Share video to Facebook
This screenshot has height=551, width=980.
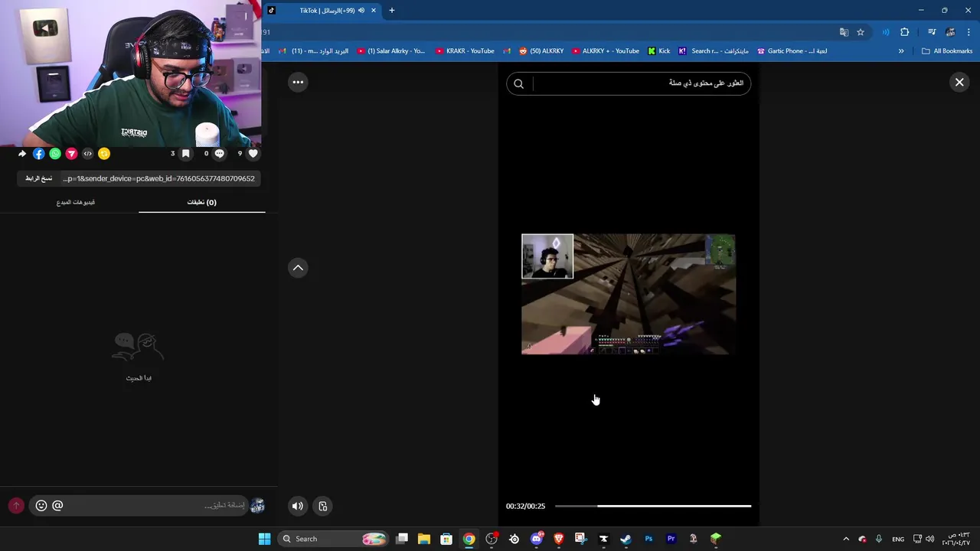coord(38,154)
